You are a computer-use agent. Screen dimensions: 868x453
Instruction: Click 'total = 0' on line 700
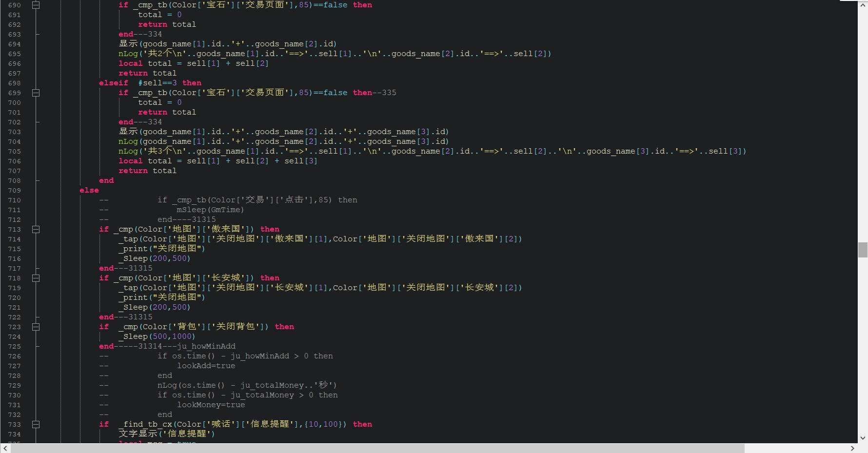(159, 102)
